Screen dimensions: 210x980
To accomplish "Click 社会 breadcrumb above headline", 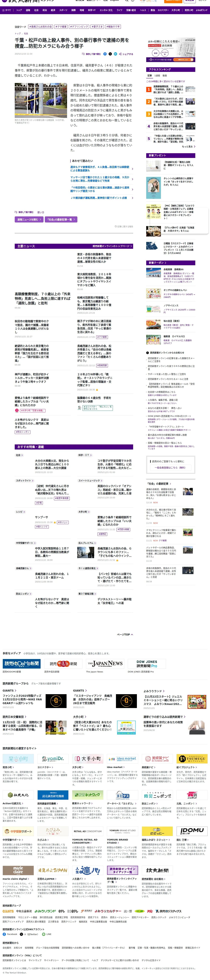I will [x=26, y=33].
